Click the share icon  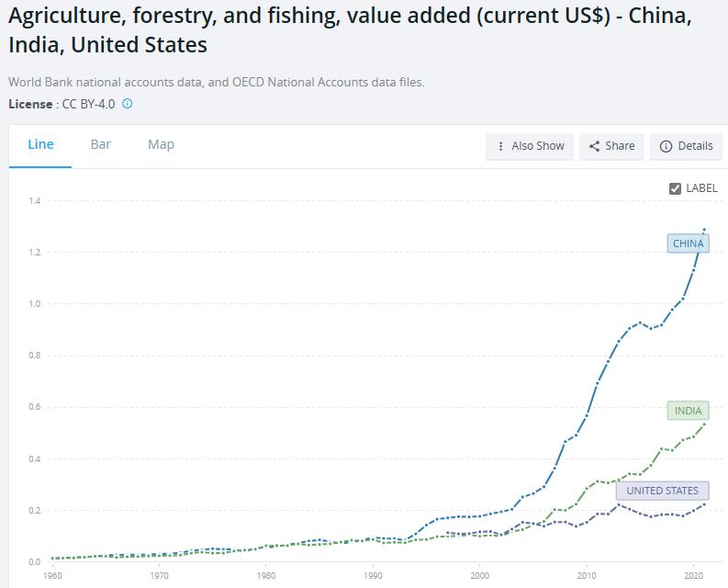coord(595,146)
